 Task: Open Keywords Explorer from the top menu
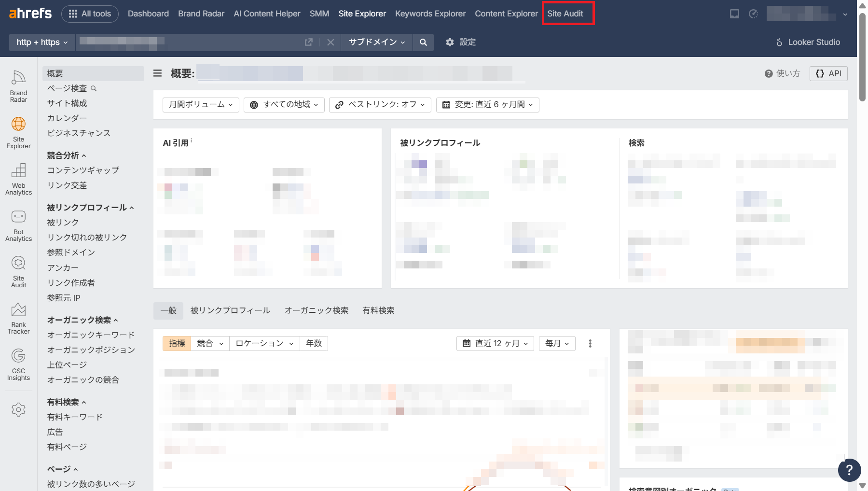pos(430,14)
